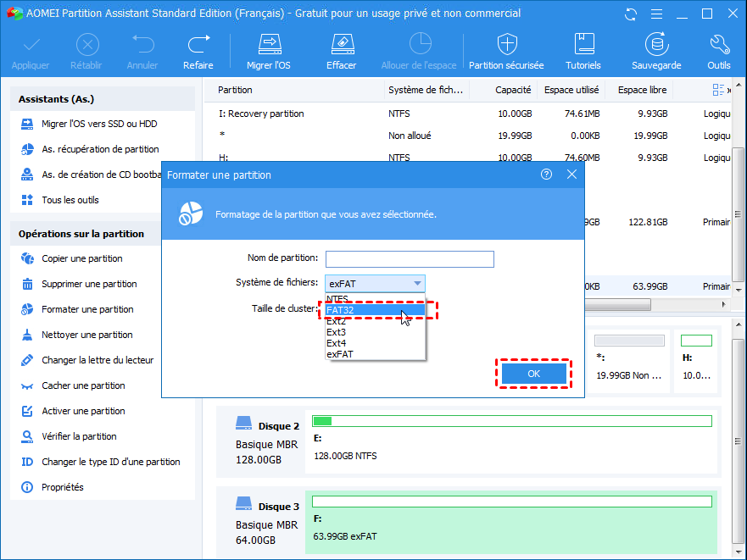
Task: Sort by Espace libre column header
Action: [x=638, y=90]
